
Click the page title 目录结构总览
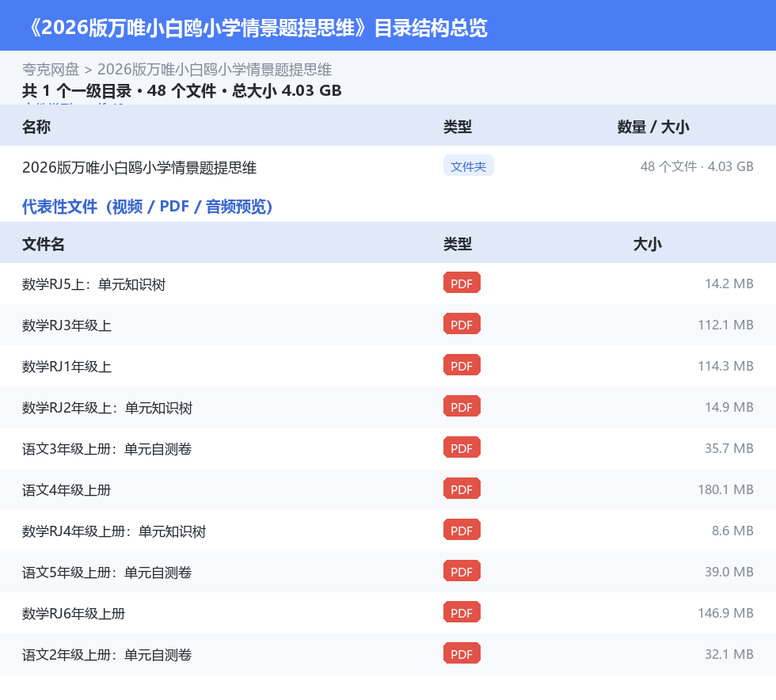pyautogui.click(x=431, y=28)
